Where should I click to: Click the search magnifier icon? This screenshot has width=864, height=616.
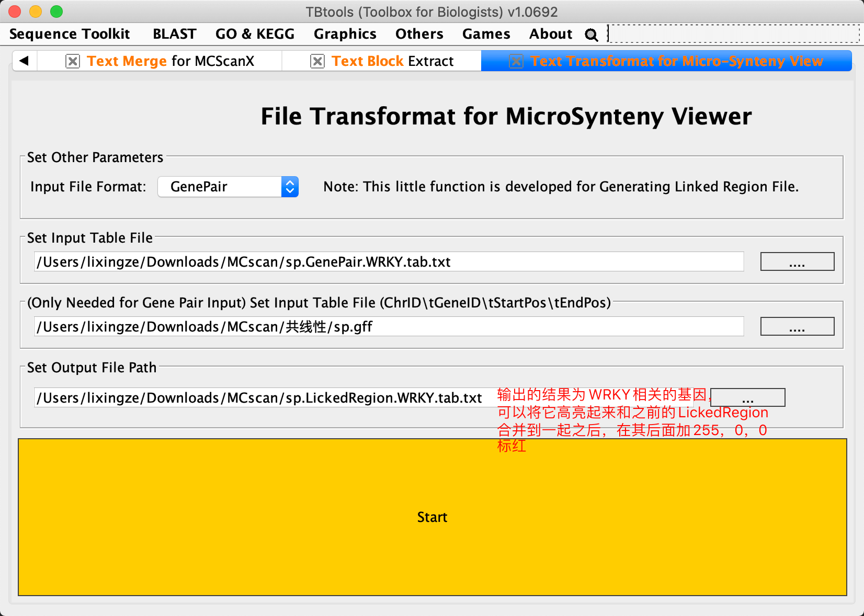click(591, 35)
